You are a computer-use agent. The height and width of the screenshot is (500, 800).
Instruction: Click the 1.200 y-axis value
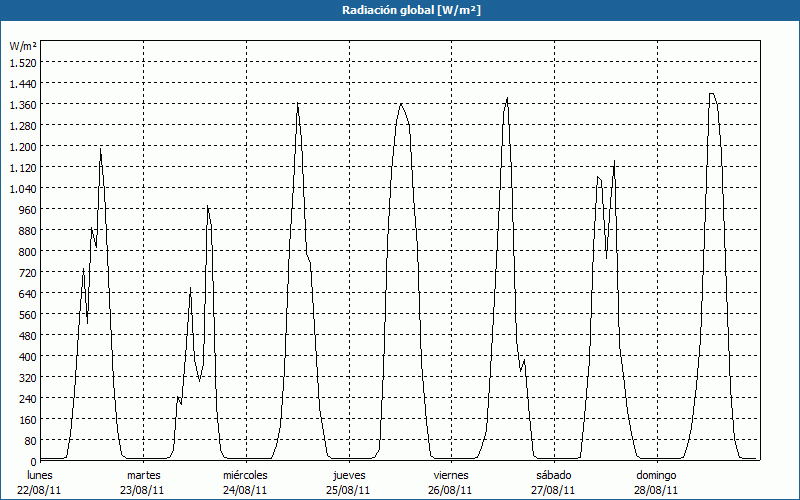23,146
